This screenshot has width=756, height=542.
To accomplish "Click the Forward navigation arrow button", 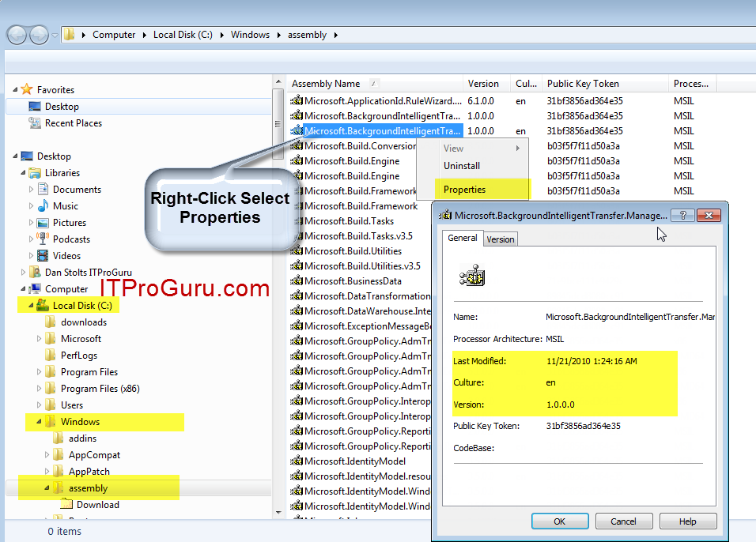I will click(39, 36).
